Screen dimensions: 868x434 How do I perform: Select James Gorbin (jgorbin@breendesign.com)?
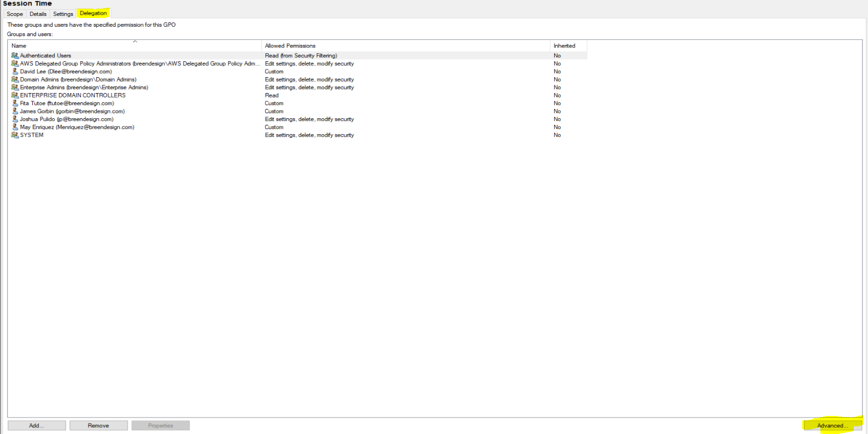[x=72, y=111]
